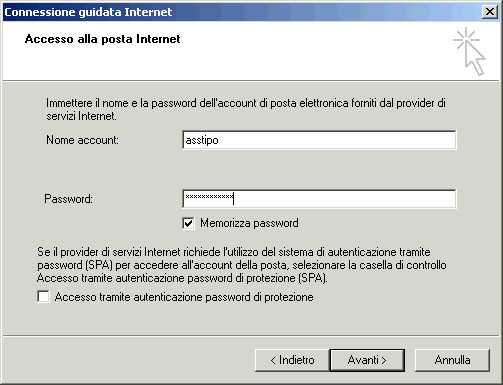503x385 pixels.
Task: Click the SPA authentication checkbox label
Action: point(184,297)
